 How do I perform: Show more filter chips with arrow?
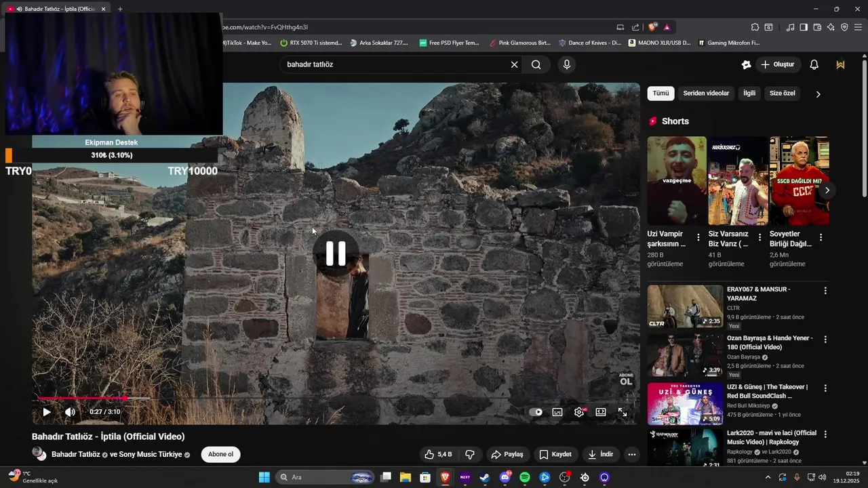click(x=818, y=94)
